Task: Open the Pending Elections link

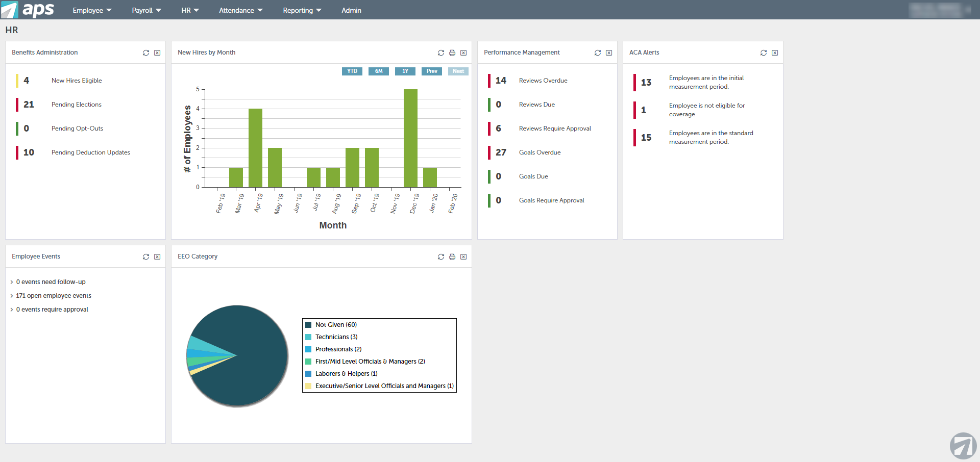Action: [x=77, y=105]
